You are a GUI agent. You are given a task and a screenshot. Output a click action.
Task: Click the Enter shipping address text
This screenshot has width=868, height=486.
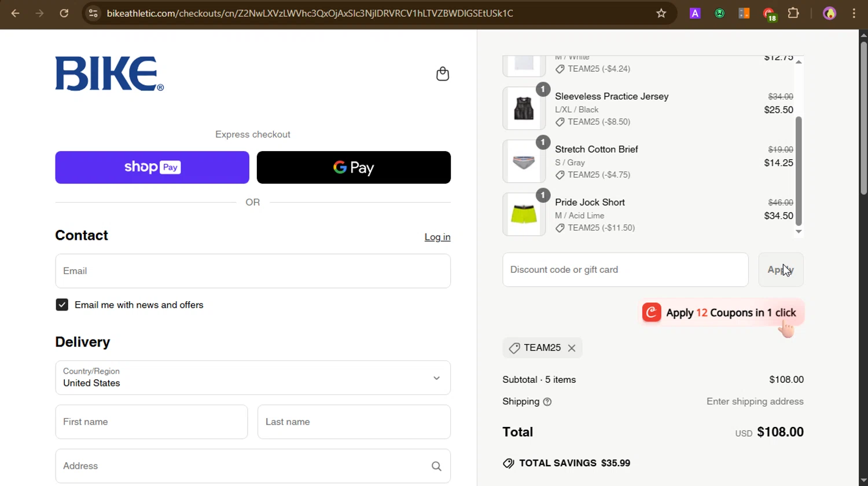point(755,402)
